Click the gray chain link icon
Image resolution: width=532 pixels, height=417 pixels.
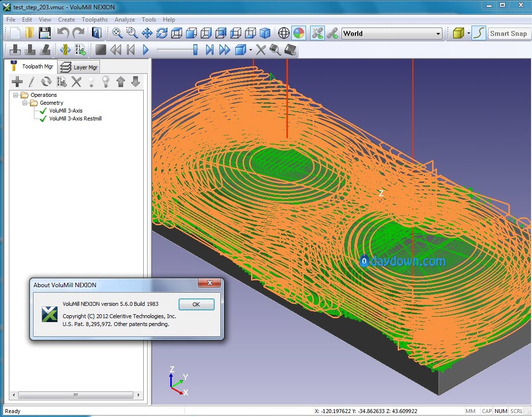[x=332, y=33]
